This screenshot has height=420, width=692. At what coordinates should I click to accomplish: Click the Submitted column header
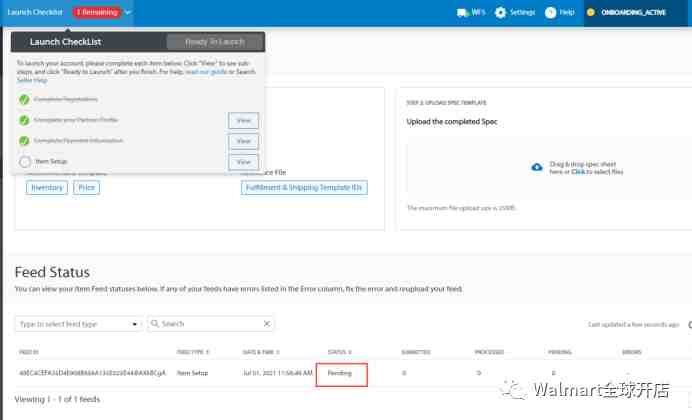pos(416,352)
